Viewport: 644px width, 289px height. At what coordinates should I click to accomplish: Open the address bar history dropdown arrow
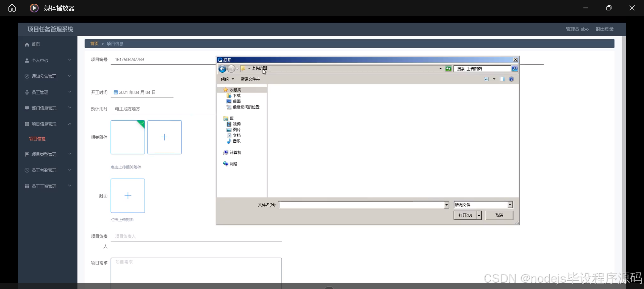pyautogui.click(x=440, y=69)
